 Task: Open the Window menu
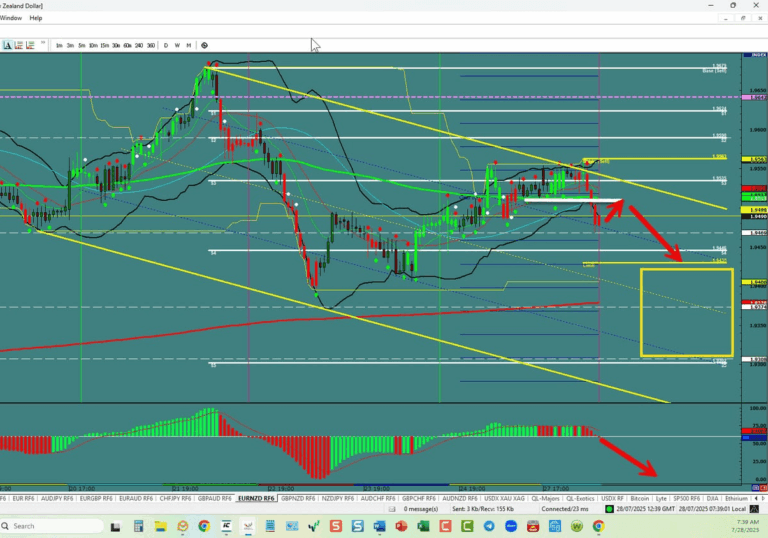coord(11,18)
